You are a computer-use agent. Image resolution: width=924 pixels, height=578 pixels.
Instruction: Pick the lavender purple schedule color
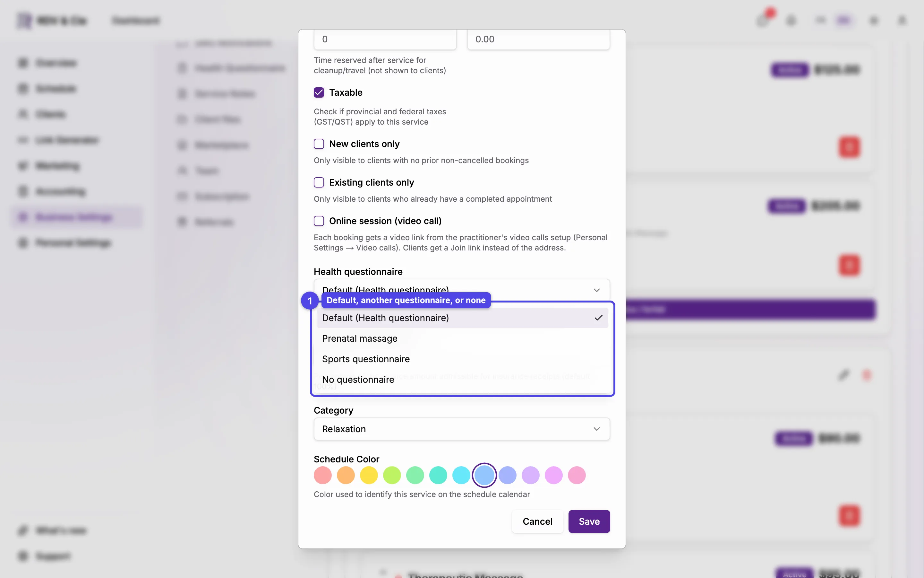(x=531, y=475)
